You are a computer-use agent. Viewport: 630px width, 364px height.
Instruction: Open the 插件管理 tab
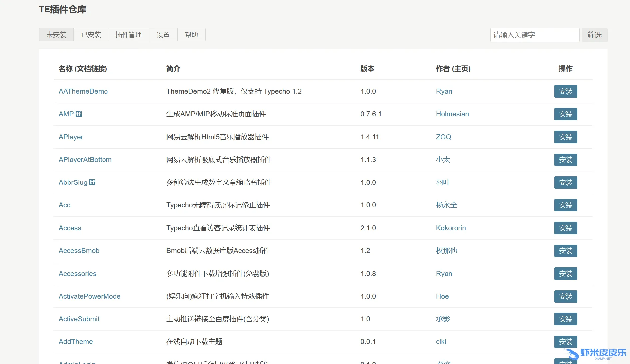coord(128,35)
